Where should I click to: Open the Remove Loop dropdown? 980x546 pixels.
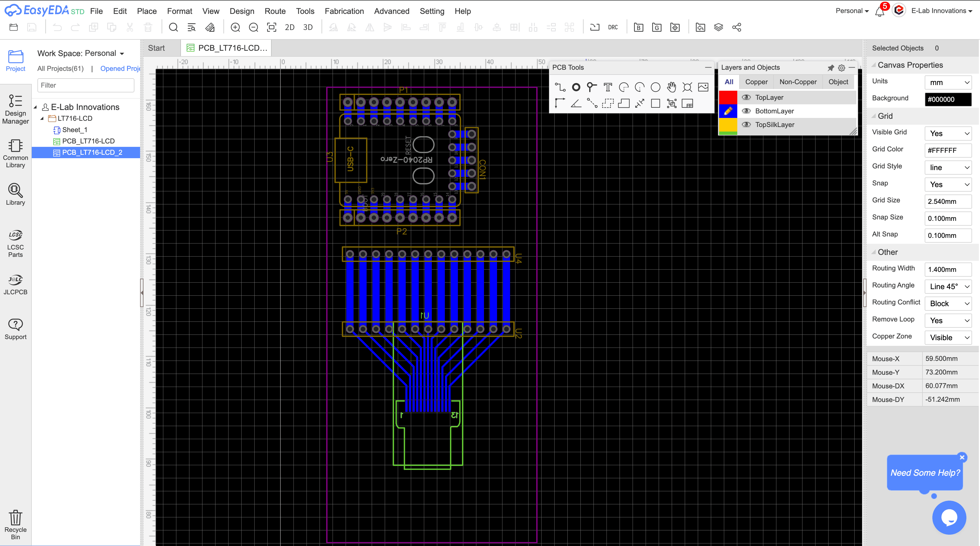pos(948,321)
